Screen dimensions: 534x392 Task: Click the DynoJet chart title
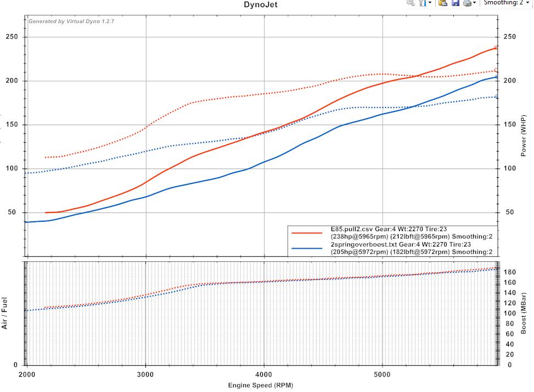[262, 4]
